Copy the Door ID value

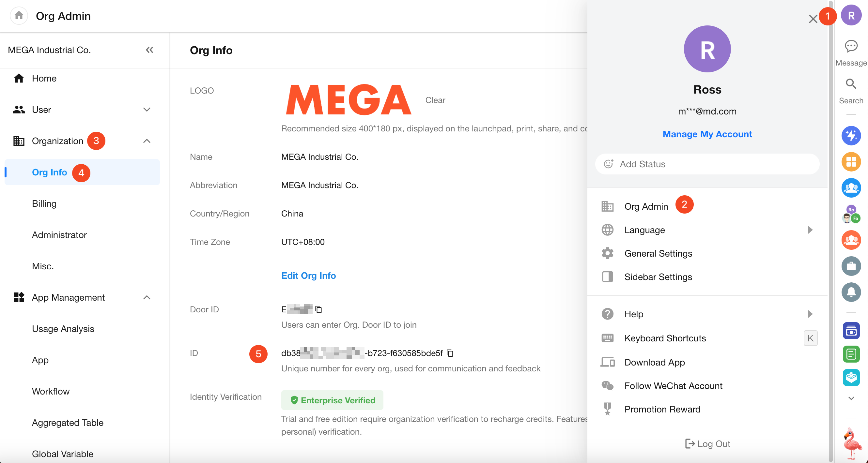318,309
